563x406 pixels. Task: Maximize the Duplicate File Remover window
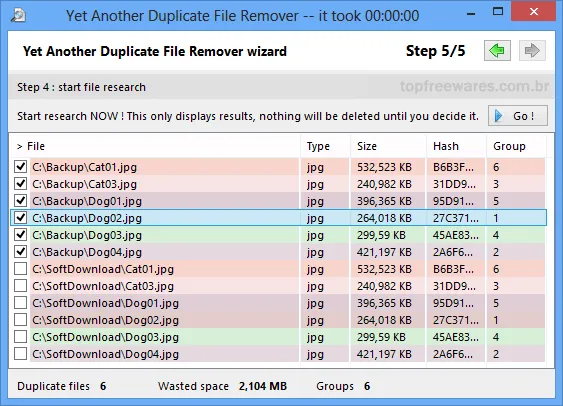click(x=498, y=12)
